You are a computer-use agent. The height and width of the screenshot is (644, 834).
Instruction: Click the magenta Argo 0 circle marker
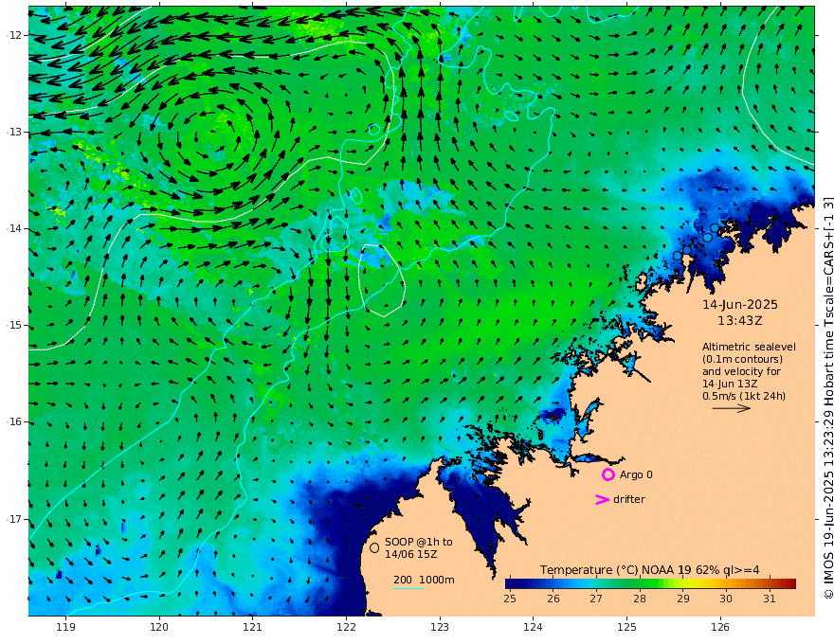(607, 474)
